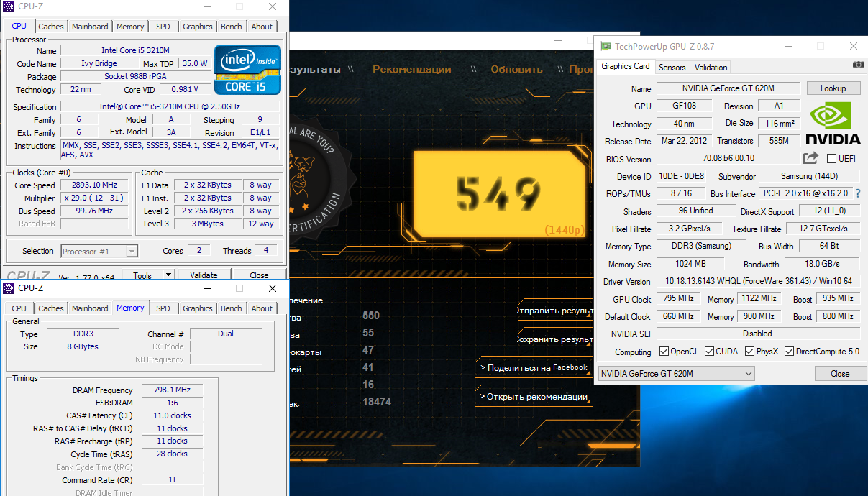The height and width of the screenshot is (496, 868).
Task: Click the Memory Size value 1024 MB
Action: coord(690,264)
